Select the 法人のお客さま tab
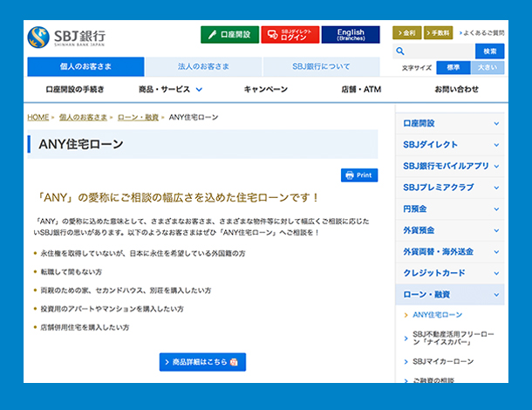 click(203, 66)
